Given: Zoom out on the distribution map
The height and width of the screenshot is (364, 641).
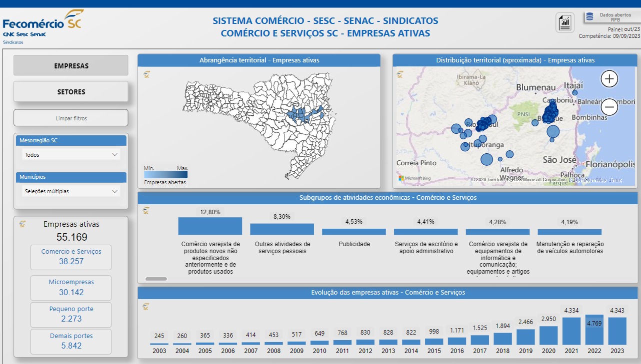Looking at the screenshot, I should click(x=609, y=107).
